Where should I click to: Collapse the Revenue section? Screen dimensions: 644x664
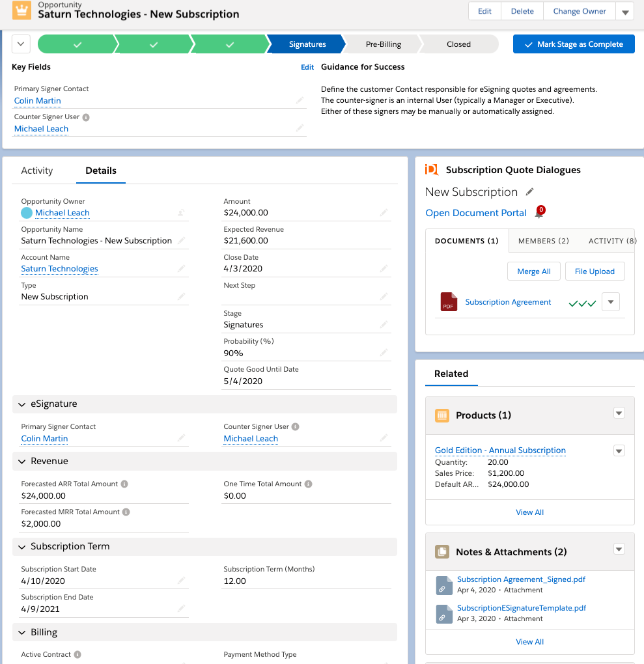pyautogui.click(x=22, y=462)
